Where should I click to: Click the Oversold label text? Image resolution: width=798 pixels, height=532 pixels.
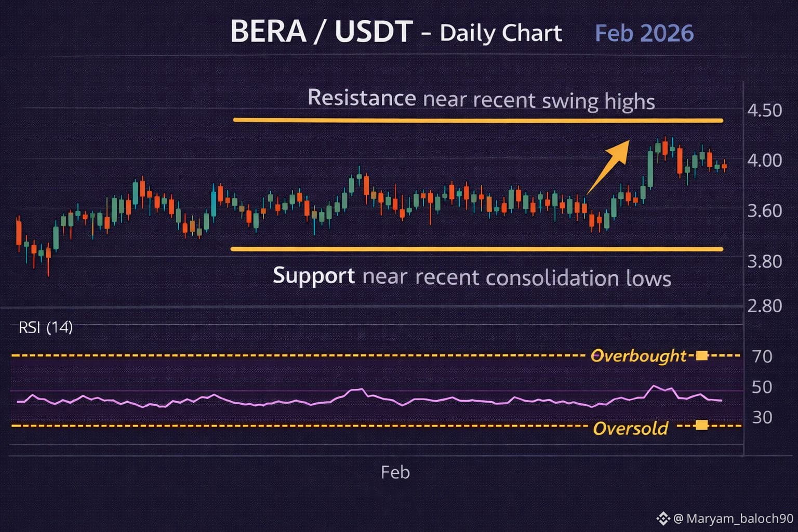tap(630, 429)
